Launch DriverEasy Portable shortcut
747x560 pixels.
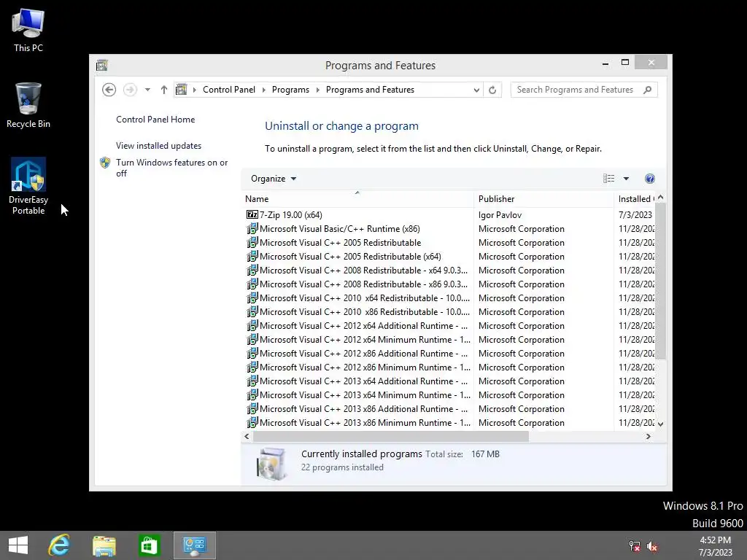tap(28, 186)
